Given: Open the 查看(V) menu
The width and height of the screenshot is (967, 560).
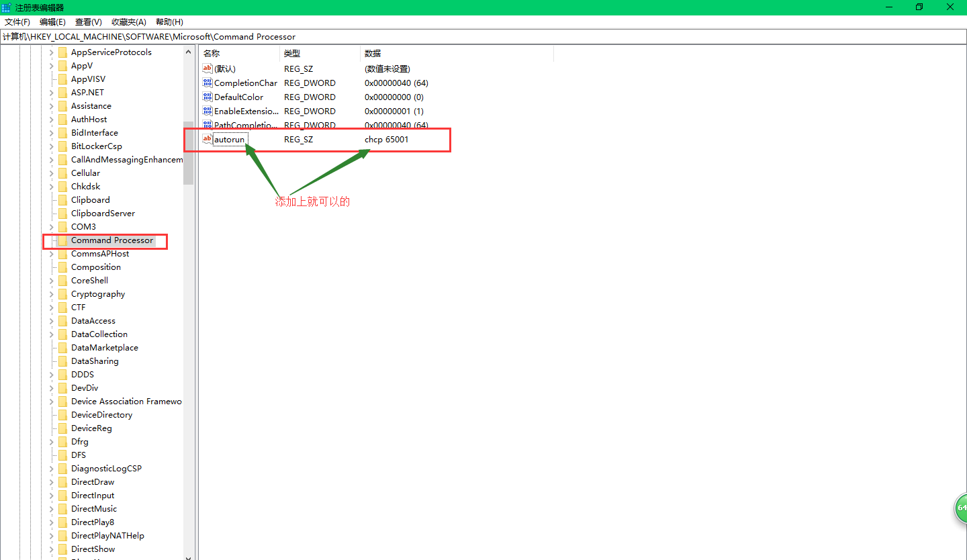Looking at the screenshot, I should pyautogui.click(x=88, y=21).
